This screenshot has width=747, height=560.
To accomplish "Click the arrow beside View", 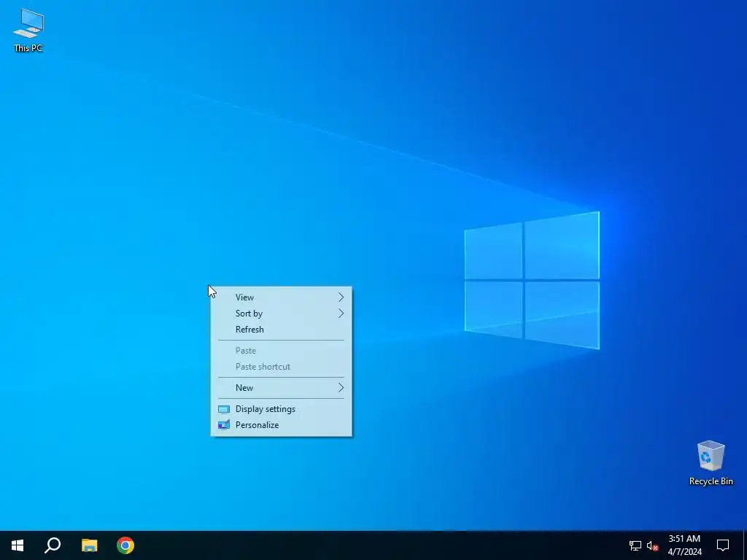I will point(341,297).
